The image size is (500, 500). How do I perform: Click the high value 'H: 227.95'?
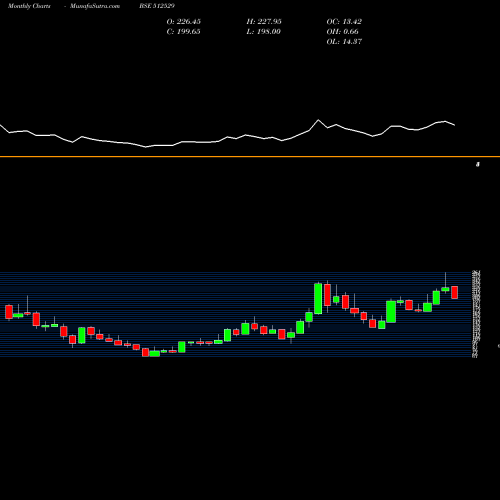[264, 22]
